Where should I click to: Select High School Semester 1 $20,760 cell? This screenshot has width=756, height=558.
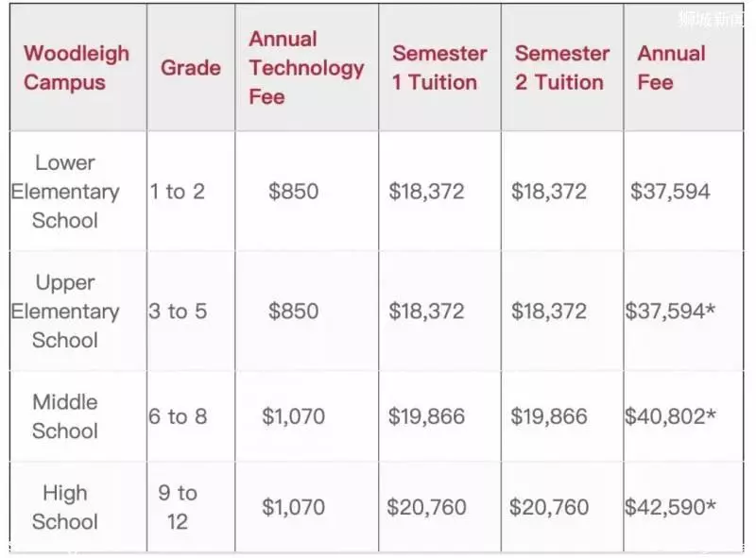tap(426, 507)
